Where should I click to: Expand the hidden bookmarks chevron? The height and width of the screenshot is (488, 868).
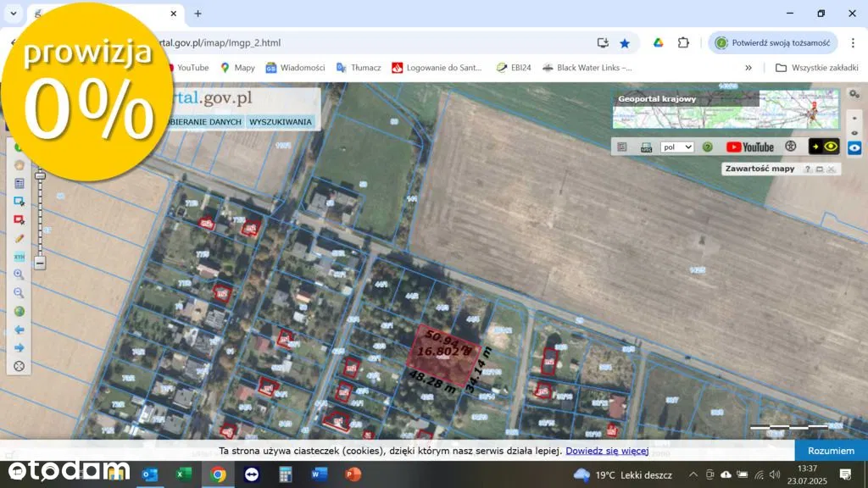click(748, 68)
